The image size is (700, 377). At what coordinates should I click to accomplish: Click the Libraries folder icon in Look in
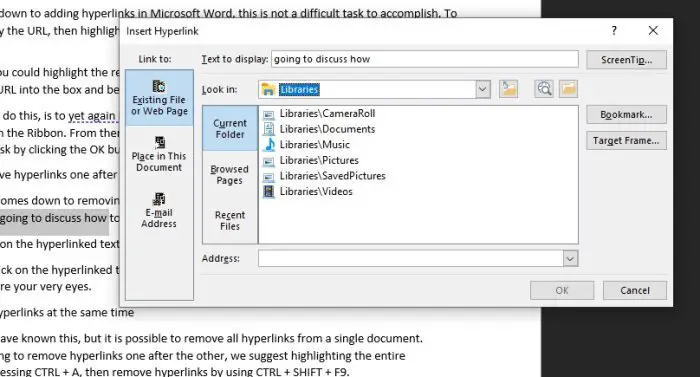click(268, 89)
